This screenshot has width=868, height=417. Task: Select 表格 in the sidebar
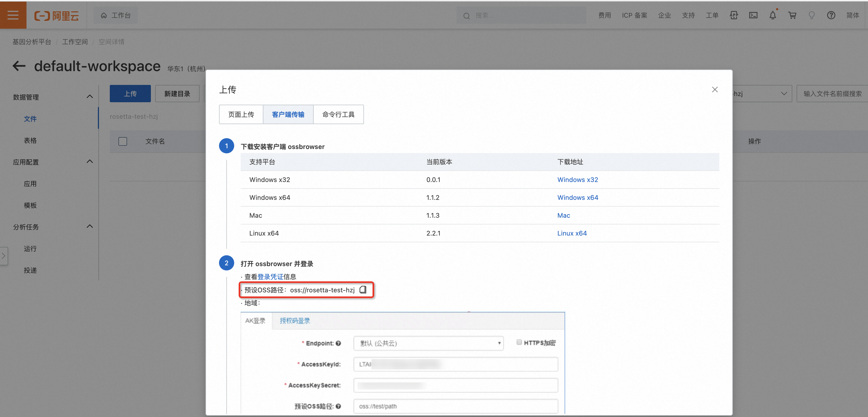pos(30,140)
